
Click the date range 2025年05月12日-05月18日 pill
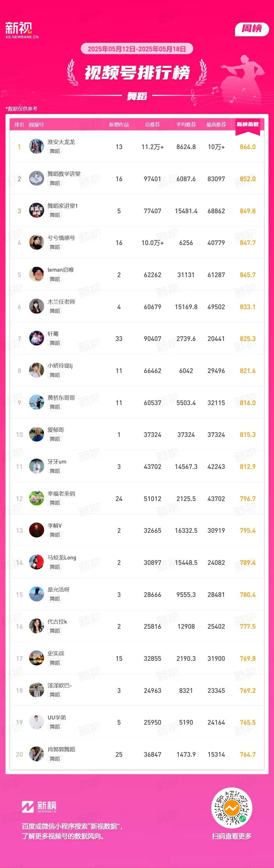click(x=137, y=49)
